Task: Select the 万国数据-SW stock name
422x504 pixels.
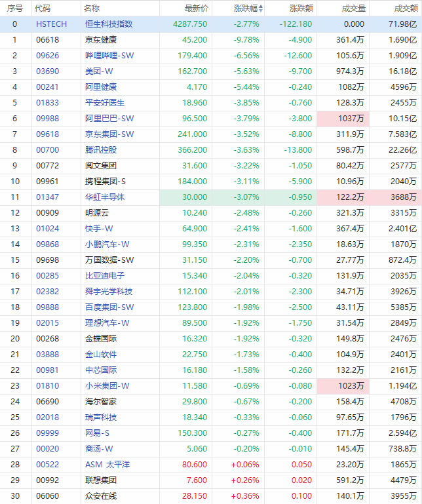Action: (109, 260)
